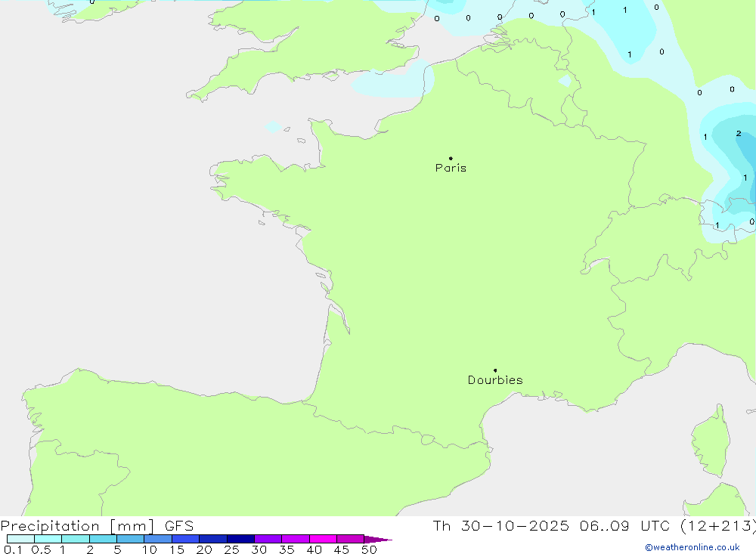Pick the 20 mm dark blue swatch
Screen dimensions: 756x554
click(x=212, y=539)
